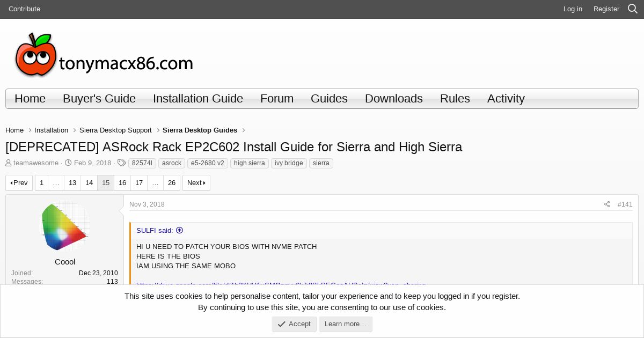
Task: Select the 82574l tag
Action: (x=142, y=163)
